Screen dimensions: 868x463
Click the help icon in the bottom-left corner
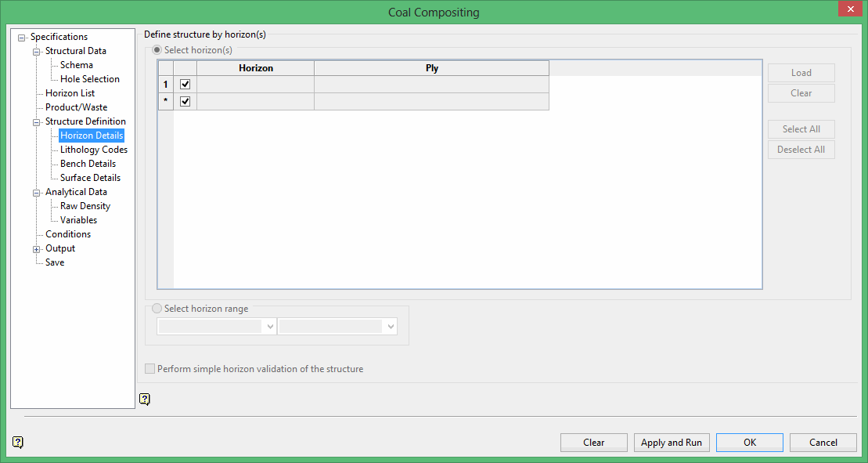(x=18, y=443)
